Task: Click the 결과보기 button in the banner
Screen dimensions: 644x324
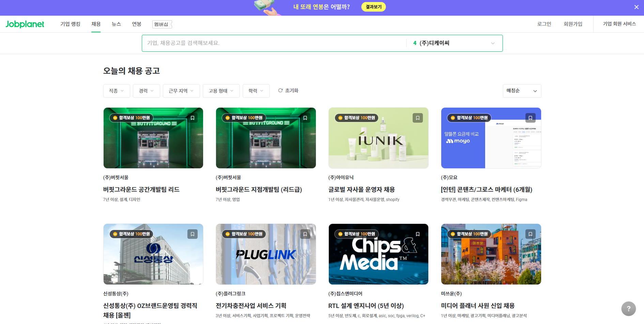Action: tap(373, 6)
